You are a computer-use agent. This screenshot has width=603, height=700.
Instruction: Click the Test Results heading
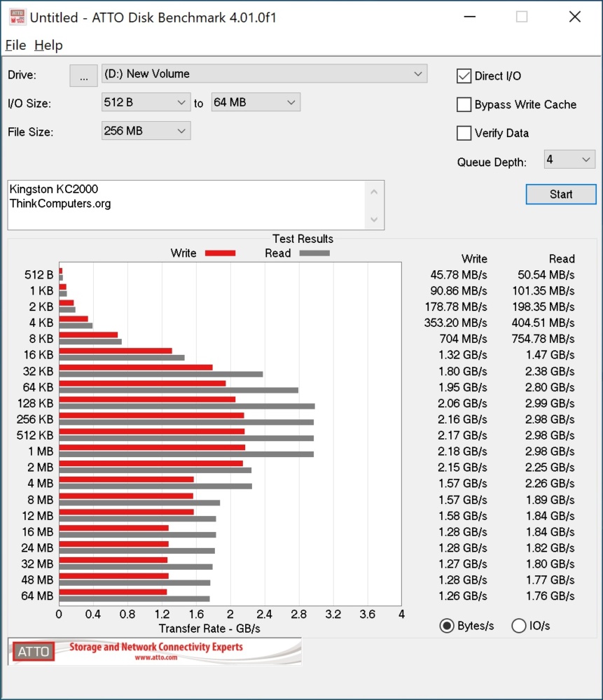click(x=303, y=239)
